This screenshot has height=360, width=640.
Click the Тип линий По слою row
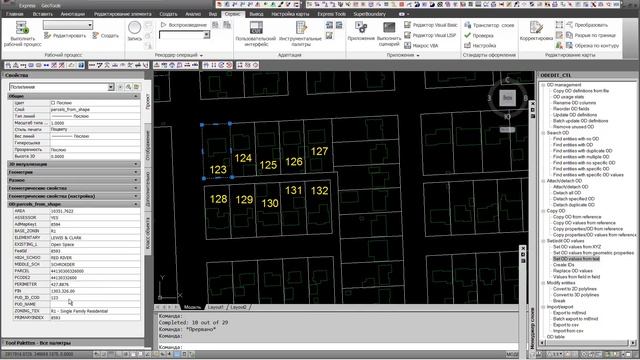[77, 116]
